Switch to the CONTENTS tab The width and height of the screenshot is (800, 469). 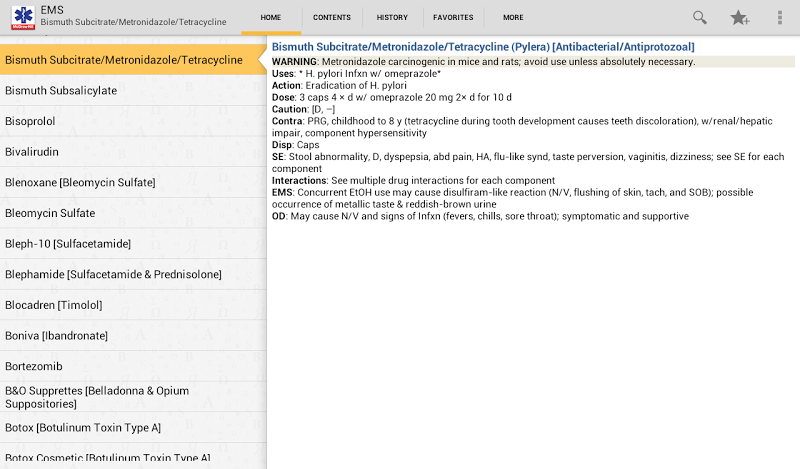point(332,17)
